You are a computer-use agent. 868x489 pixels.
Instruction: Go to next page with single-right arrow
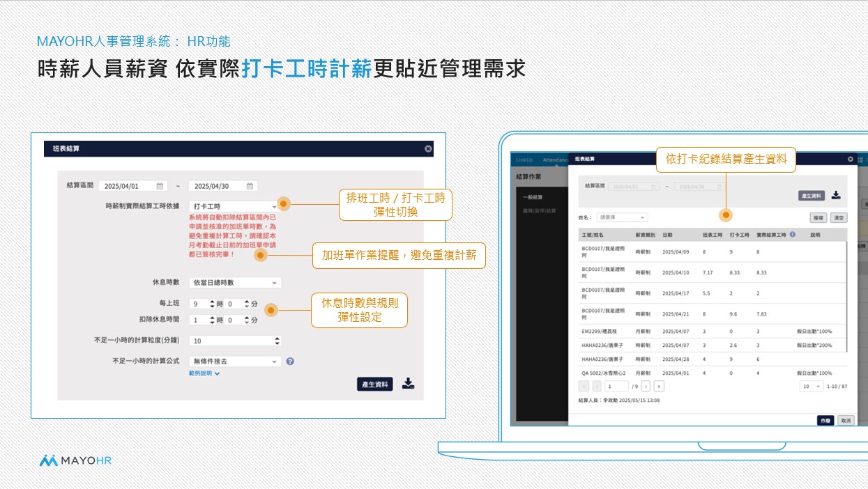pos(646,386)
